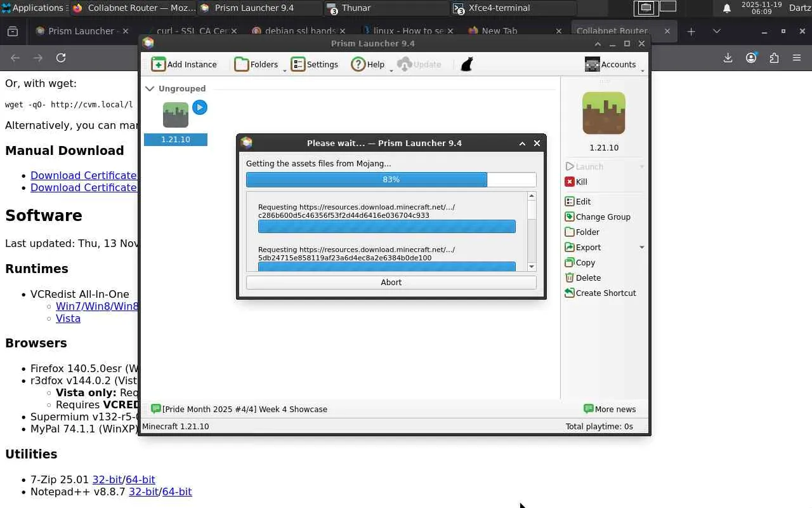
Task: Kill the running instance
Action: click(576, 182)
